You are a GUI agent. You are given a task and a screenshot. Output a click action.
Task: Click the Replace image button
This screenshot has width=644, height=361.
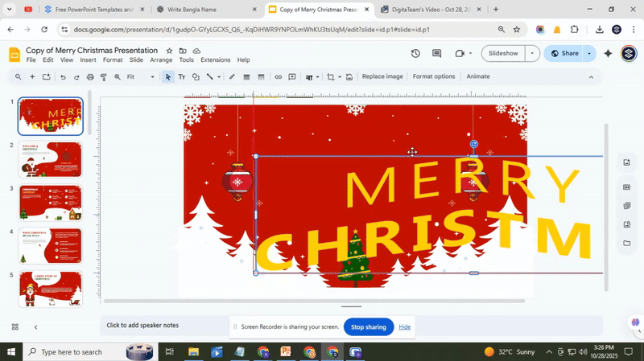tap(382, 77)
